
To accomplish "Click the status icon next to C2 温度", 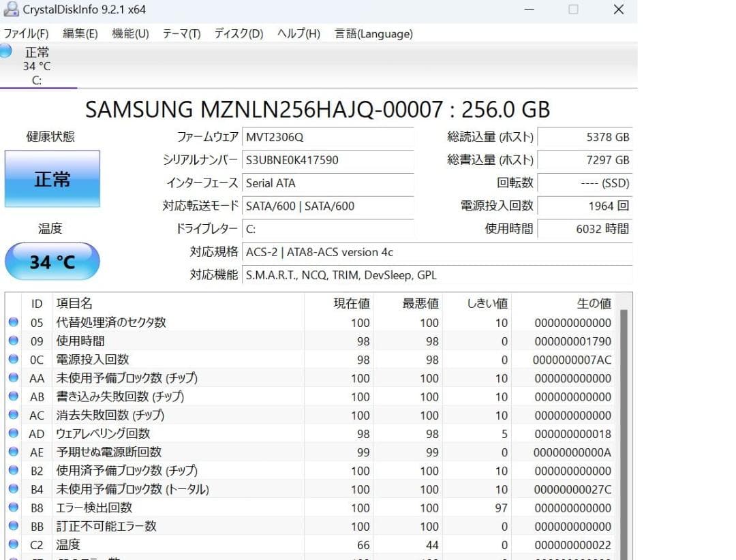I will tap(14, 544).
